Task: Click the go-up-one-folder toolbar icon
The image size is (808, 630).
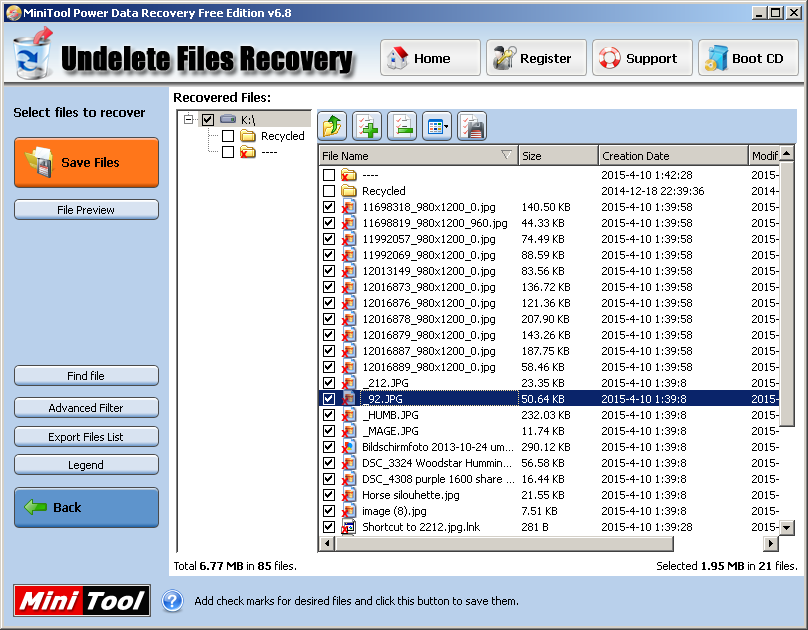Action: coord(332,126)
